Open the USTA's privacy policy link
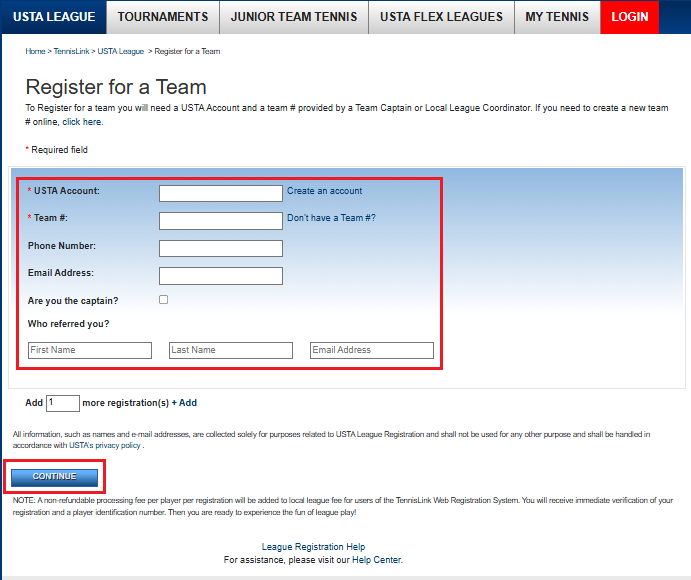691x580 pixels. (x=105, y=445)
